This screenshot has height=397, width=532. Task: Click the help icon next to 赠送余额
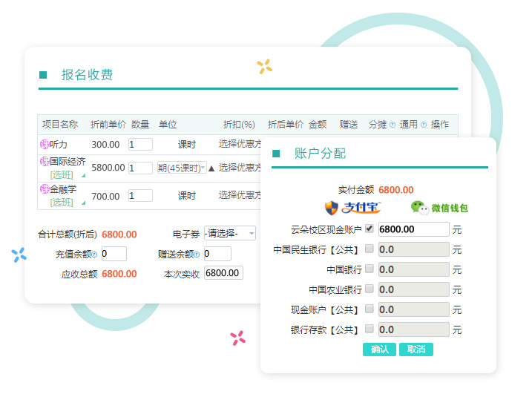[198, 255]
